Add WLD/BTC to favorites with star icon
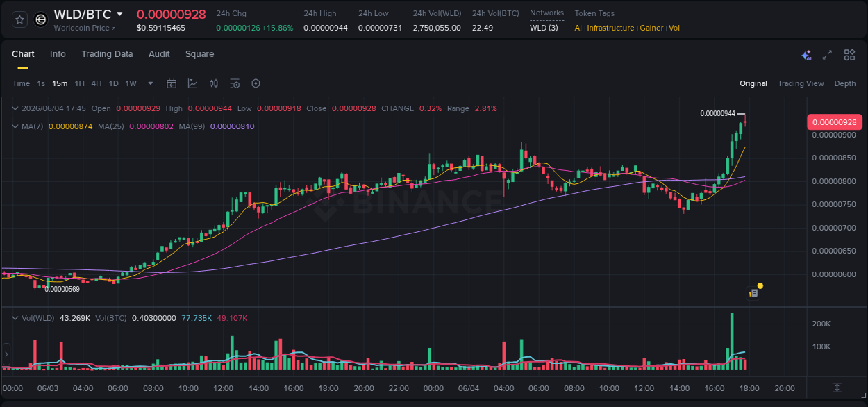 click(x=20, y=19)
